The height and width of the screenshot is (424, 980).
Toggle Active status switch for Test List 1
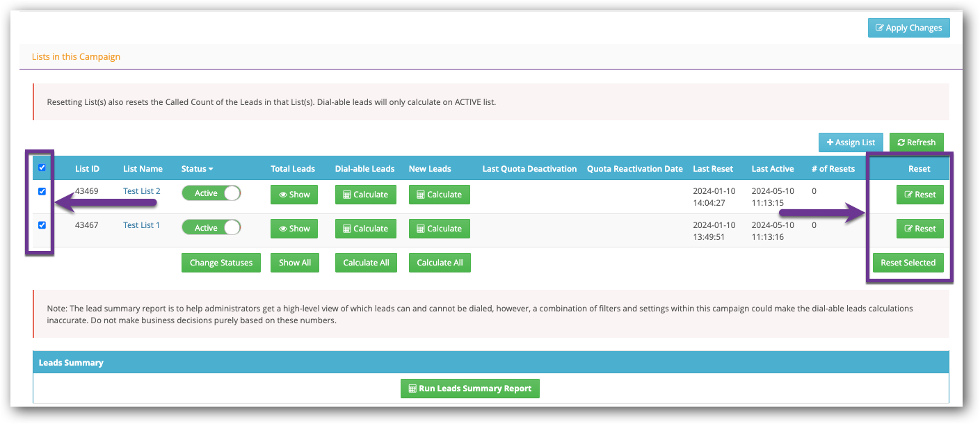(211, 227)
